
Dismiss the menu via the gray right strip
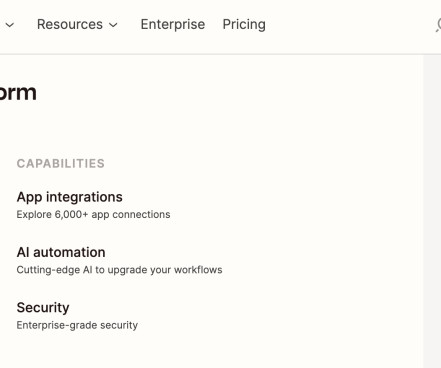pyautogui.click(x=432, y=211)
